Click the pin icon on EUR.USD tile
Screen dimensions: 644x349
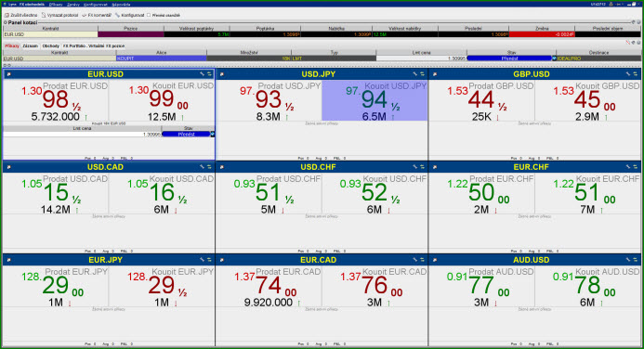click(x=8, y=74)
